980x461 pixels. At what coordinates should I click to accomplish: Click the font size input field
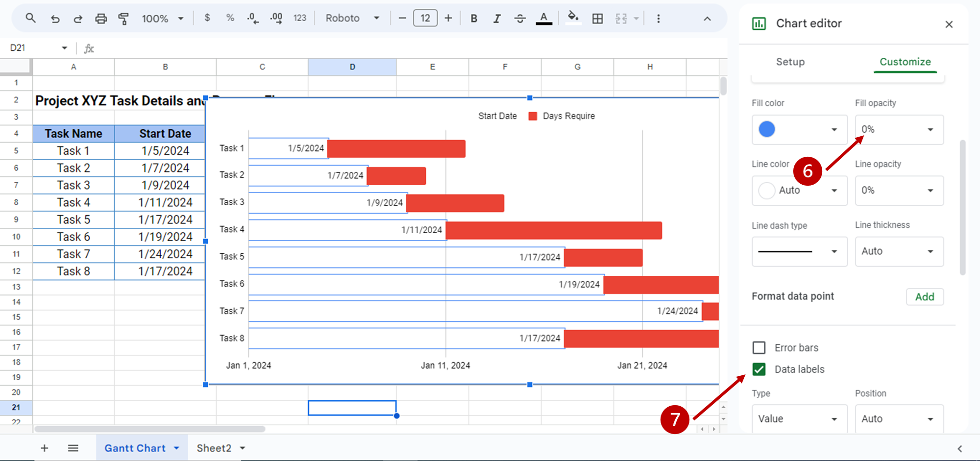[x=425, y=19]
